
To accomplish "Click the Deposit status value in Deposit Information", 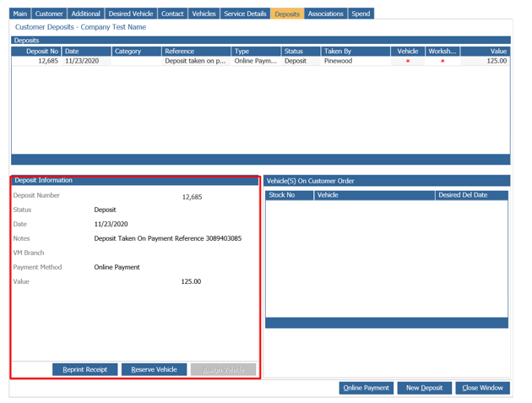I will [105, 210].
